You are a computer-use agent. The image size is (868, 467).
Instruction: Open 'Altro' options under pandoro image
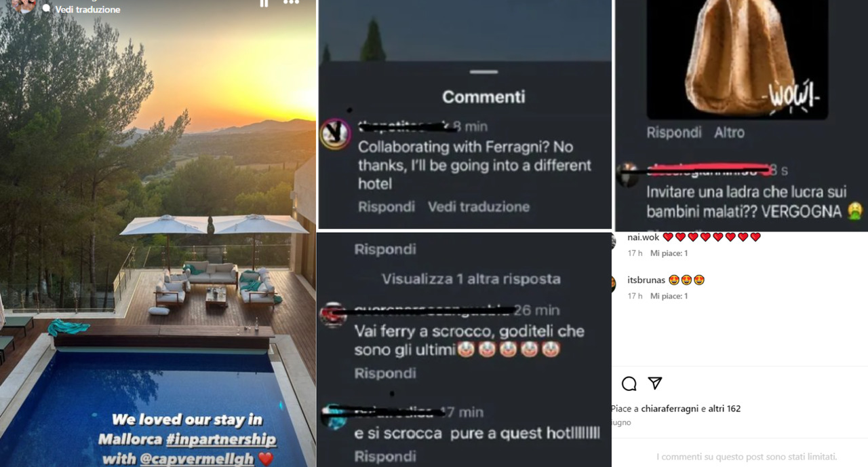(x=729, y=133)
